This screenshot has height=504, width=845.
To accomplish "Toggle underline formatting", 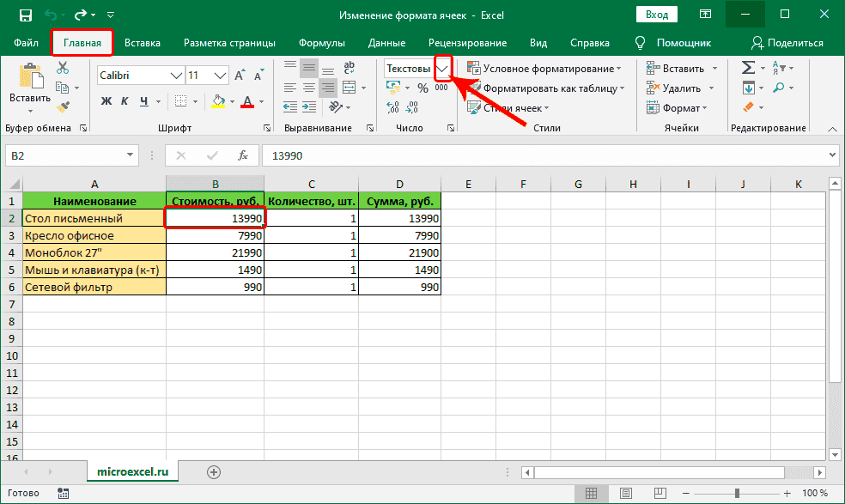I will pos(143,100).
